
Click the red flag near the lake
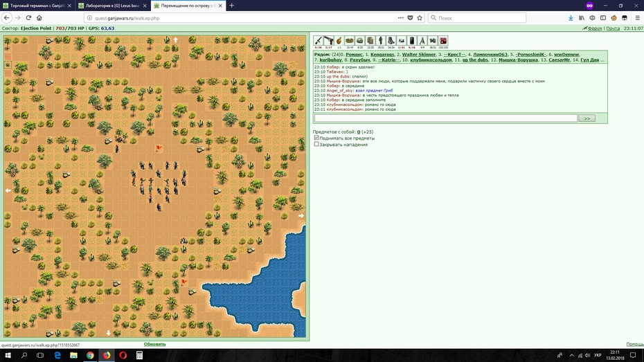(184, 282)
